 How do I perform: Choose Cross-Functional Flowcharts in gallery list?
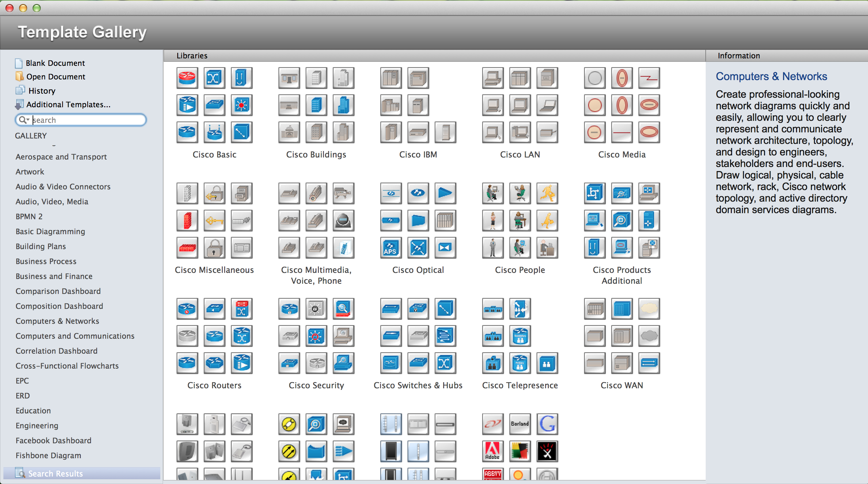tap(67, 366)
